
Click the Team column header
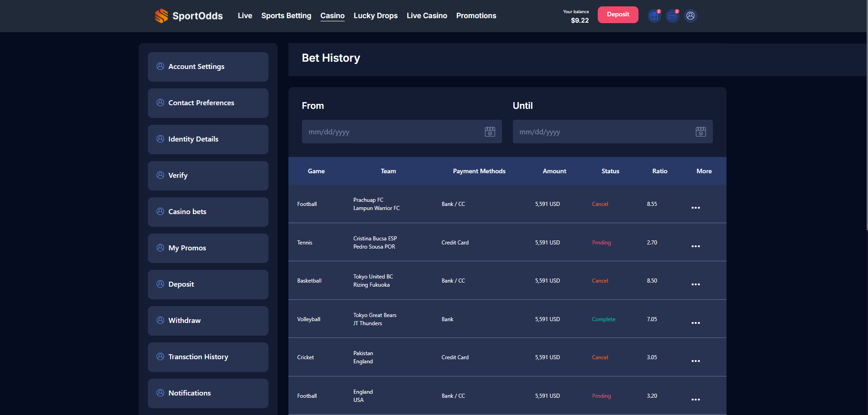[x=388, y=171]
